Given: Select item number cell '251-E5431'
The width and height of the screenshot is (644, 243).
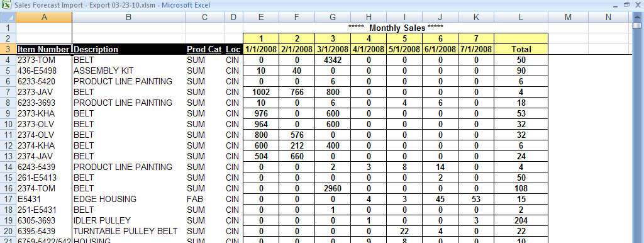Looking at the screenshot, I should (44, 210).
